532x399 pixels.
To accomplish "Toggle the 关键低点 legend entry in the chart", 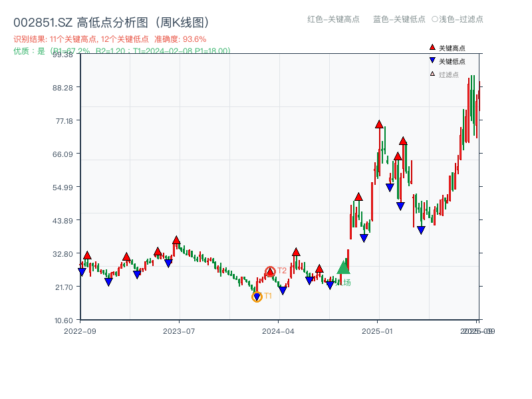I will pos(448,61).
